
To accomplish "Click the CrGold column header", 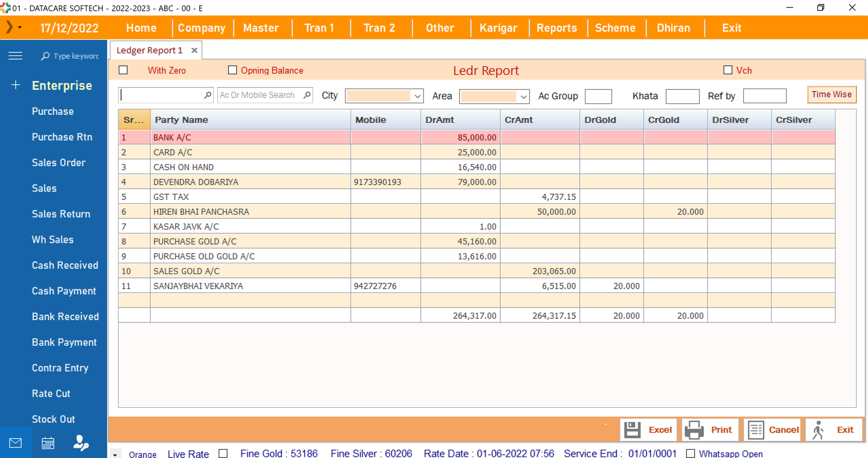I will click(676, 120).
